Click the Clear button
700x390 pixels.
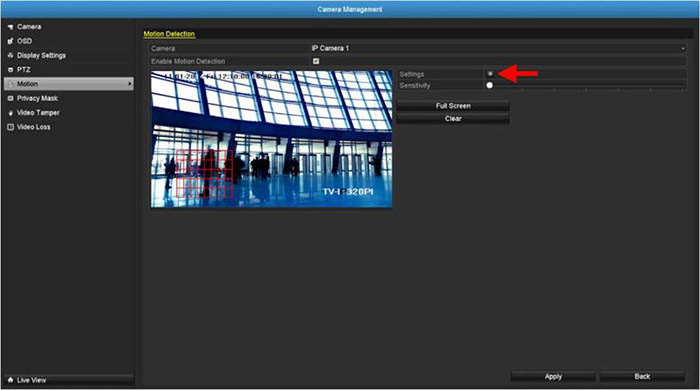click(453, 119)
